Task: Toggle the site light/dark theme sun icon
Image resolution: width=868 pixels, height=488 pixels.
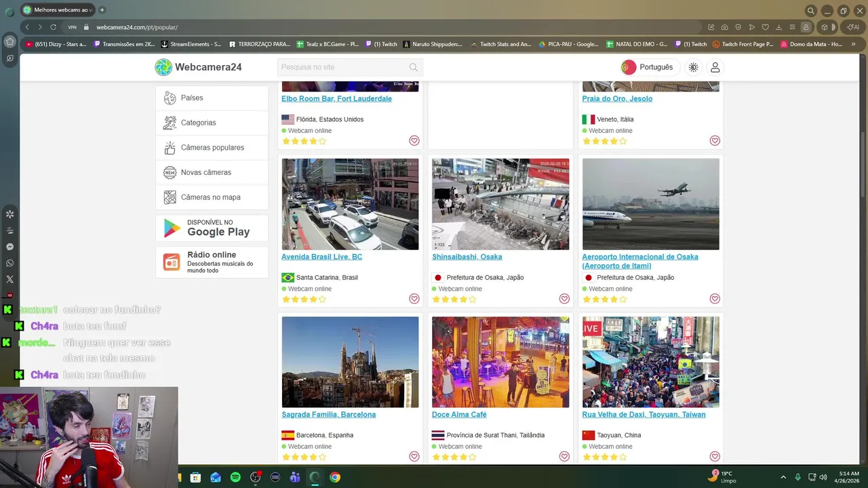Action: [x=693, y=67]
